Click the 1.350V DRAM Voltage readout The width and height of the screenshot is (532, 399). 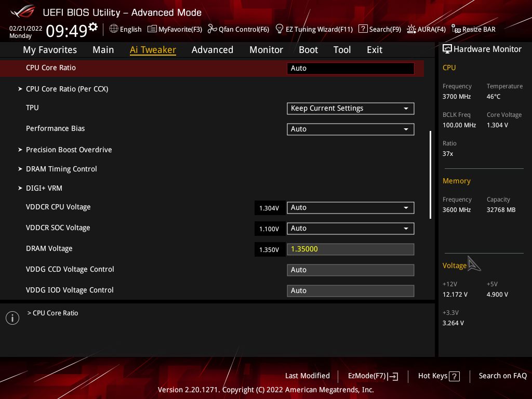pyautogui.click(x=270, y=250)
